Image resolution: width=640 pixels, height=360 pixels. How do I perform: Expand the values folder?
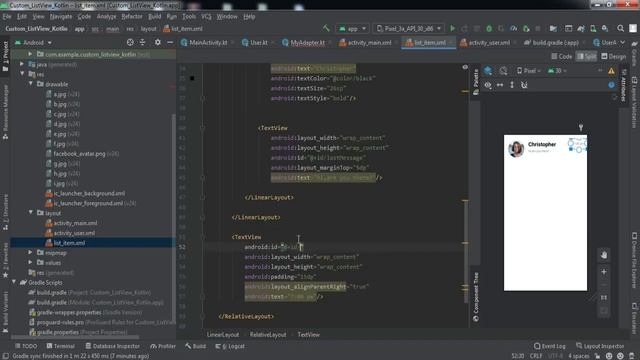click(30, 262)
